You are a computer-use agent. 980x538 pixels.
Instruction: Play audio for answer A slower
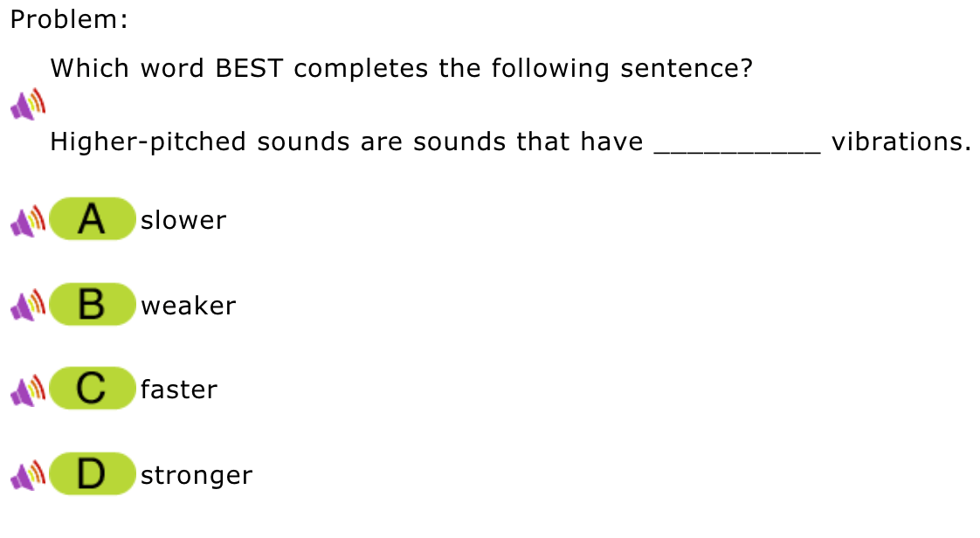point(28,221)
